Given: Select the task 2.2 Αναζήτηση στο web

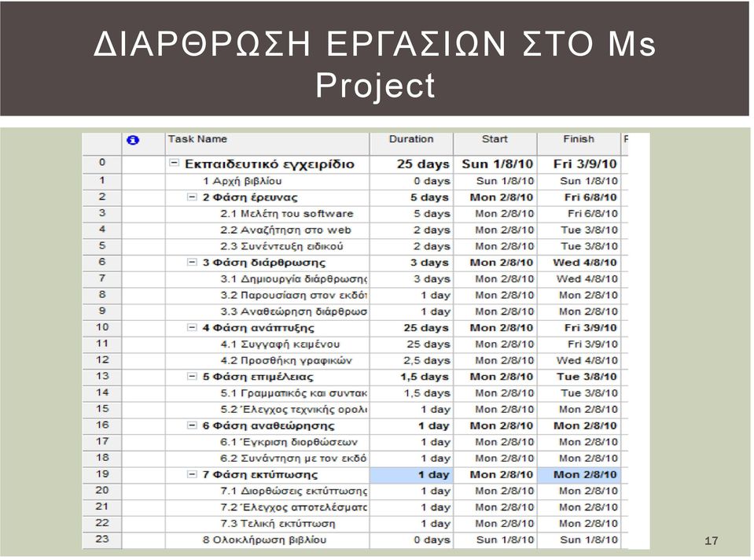Looking at the screenshot, I should point(285,230).
